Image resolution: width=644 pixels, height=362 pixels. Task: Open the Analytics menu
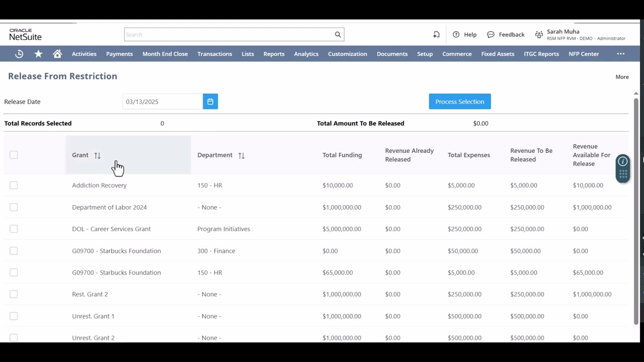(x=306, y=54)
